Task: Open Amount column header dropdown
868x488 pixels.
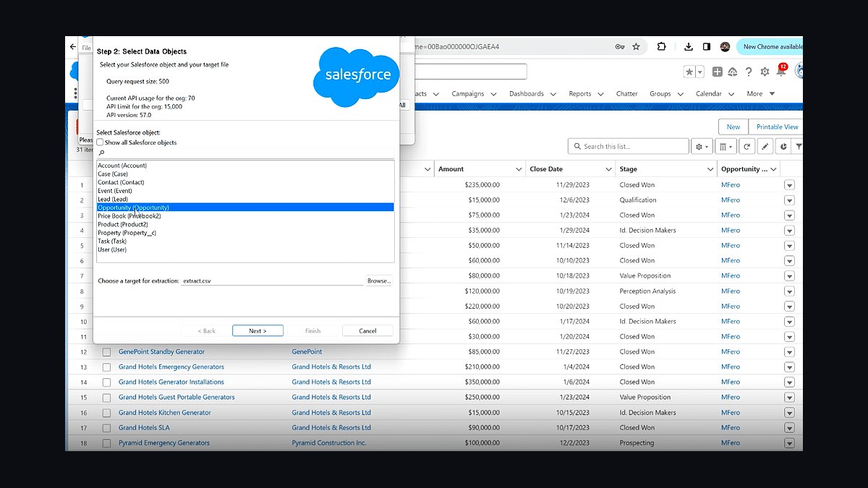Action: coord(519,169)
